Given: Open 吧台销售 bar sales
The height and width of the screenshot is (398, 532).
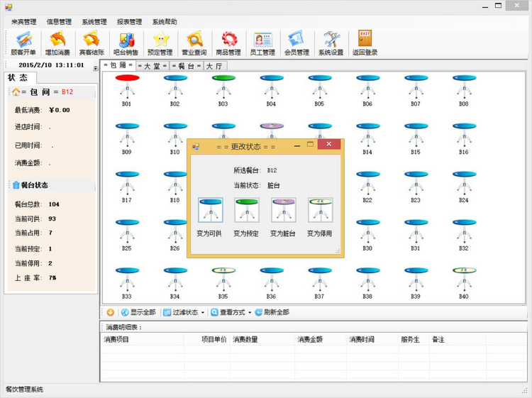Looking at the screenshot, I should tap(126, 42).
